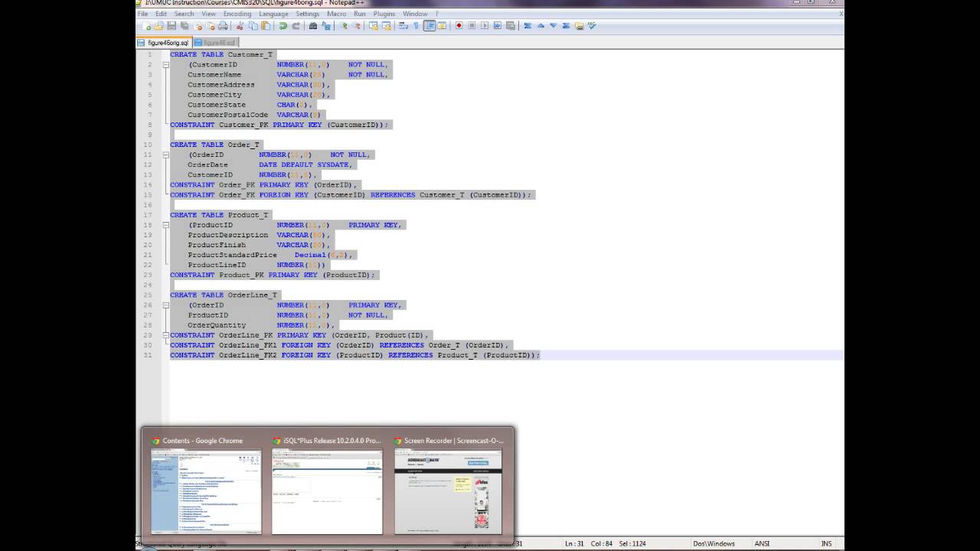Click the Copy toolbar icon

pyautogui.click(x=253, y=26)
